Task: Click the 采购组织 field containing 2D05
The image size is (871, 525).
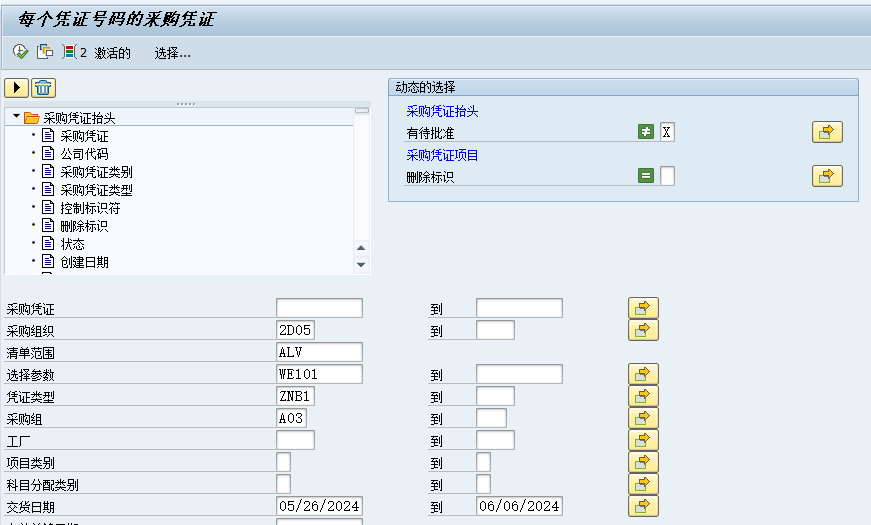Action: (x=296, y=330)
